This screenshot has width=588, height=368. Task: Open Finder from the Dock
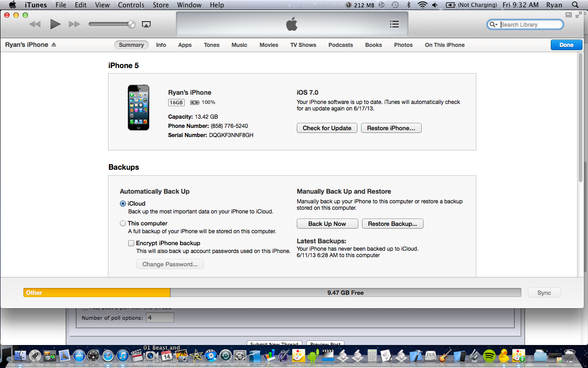click(x=21, y=356)
